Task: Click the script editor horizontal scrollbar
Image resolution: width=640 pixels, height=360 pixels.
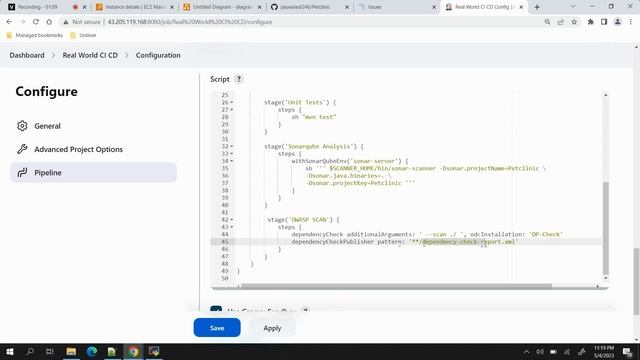Action: point(396,286)
